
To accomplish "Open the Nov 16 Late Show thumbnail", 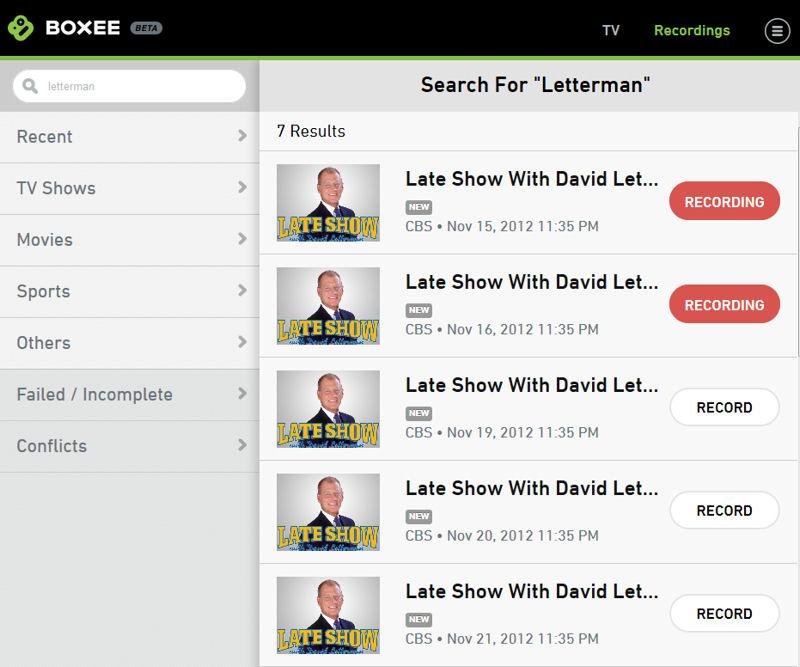I will (328, 306).
